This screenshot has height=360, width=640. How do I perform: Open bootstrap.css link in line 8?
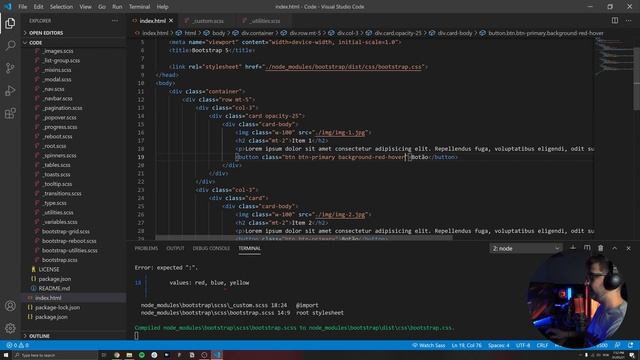(343, 67)
